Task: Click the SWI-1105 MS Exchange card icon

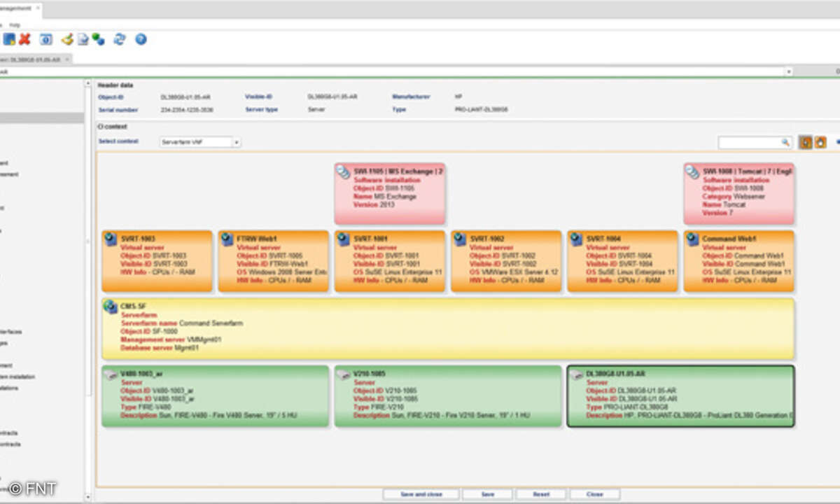Action: [343, 172]
